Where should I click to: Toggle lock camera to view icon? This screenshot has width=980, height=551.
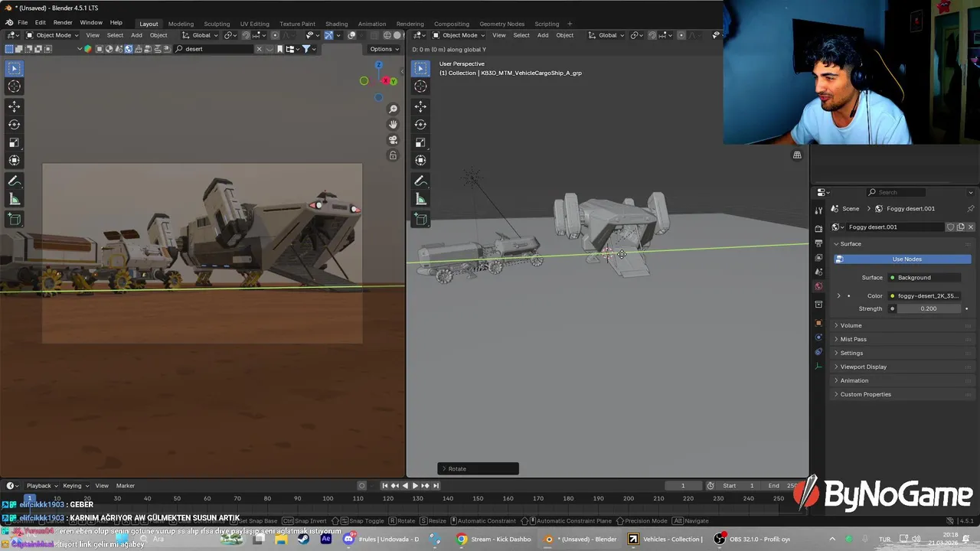pyautogui.click(x=393, y=155)
